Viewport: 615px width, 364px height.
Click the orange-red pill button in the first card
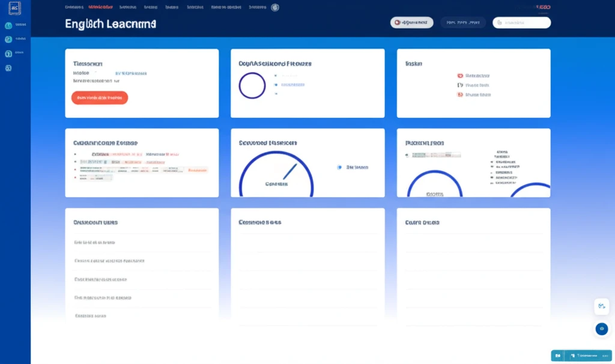100,98
